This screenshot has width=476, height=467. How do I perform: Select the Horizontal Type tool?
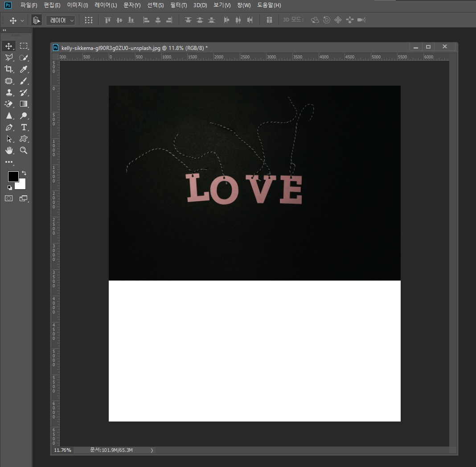(x=23, y=127)
